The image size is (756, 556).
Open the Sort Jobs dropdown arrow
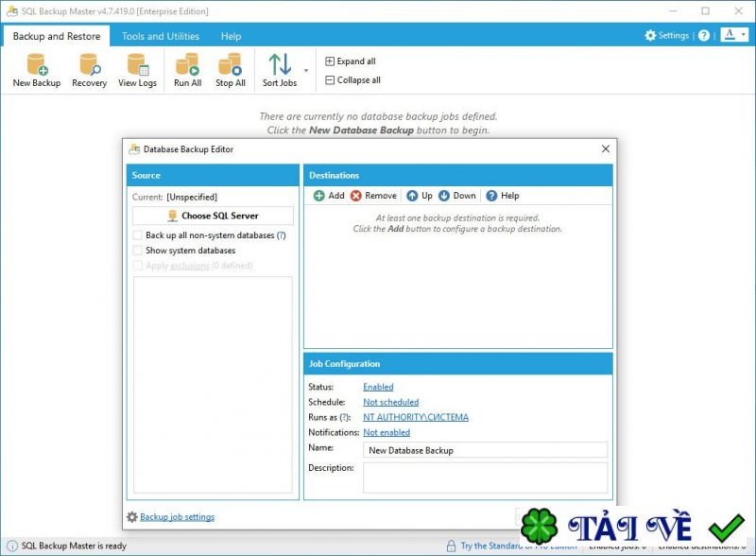coord(305,71)
